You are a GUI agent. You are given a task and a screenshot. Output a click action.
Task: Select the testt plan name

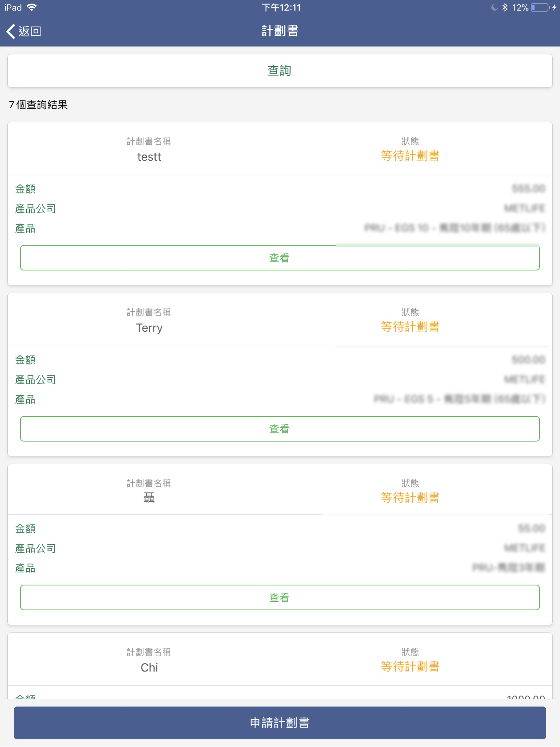149,157
